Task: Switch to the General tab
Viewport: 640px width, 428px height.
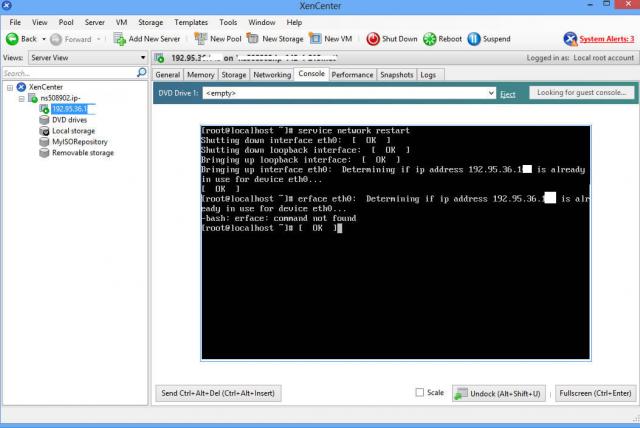Action: tap(168, 75)
